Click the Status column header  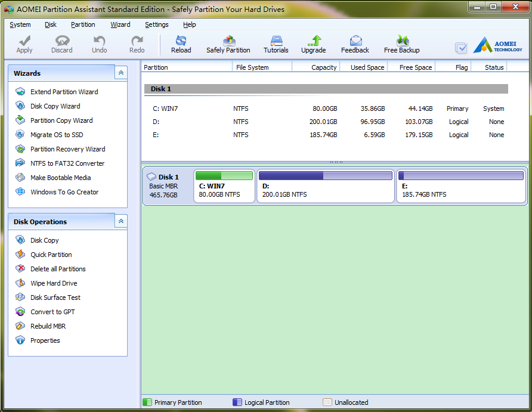click(x=489, y=67)
